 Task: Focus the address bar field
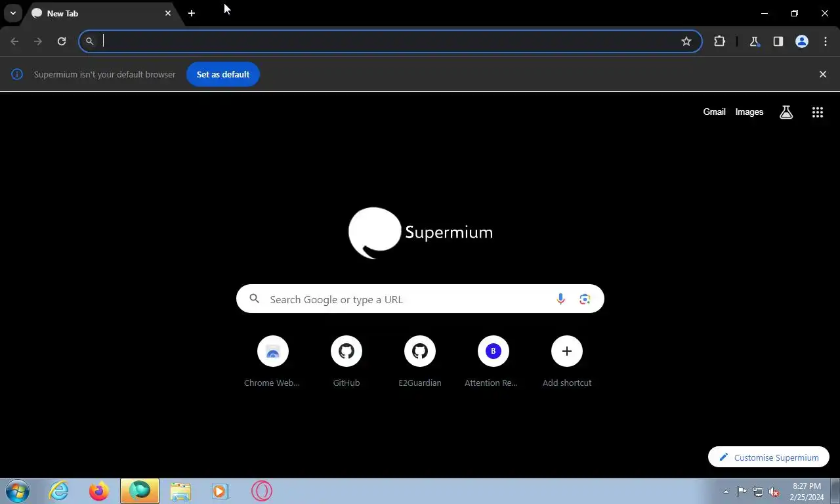390,41
